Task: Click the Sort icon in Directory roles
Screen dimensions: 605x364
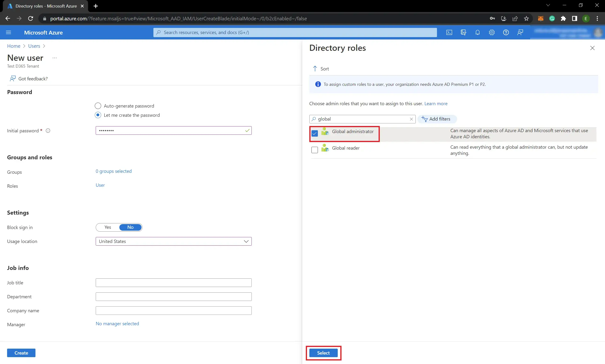Action: pyautogui.click(x=315, y=68)
